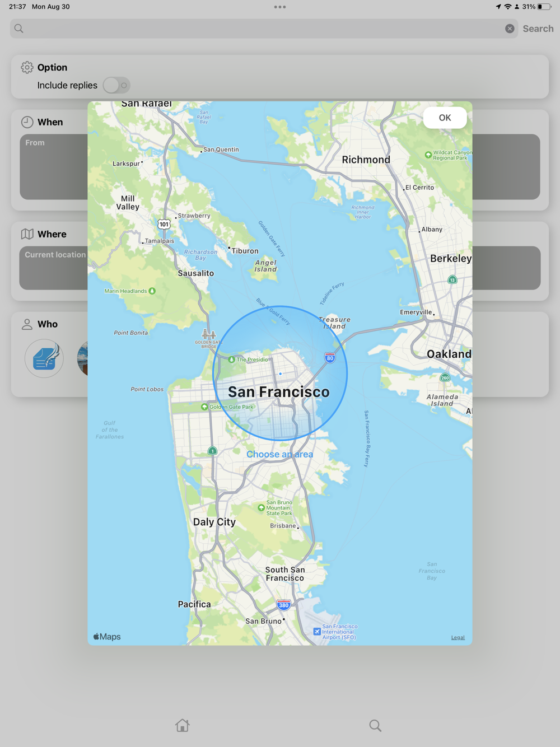Tap the Route 260 shield near Alameda
This screenshot has height=747, width=560.
(x=445, y=378)
